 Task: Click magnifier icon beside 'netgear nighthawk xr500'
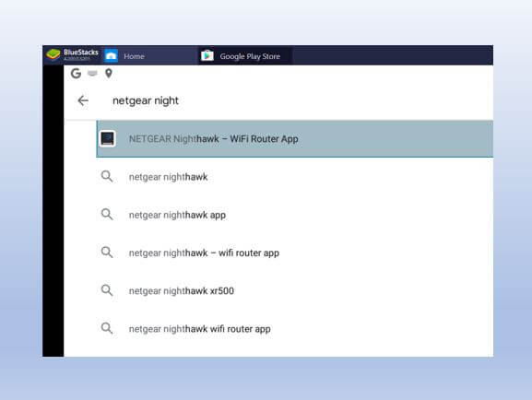[107, 290]
